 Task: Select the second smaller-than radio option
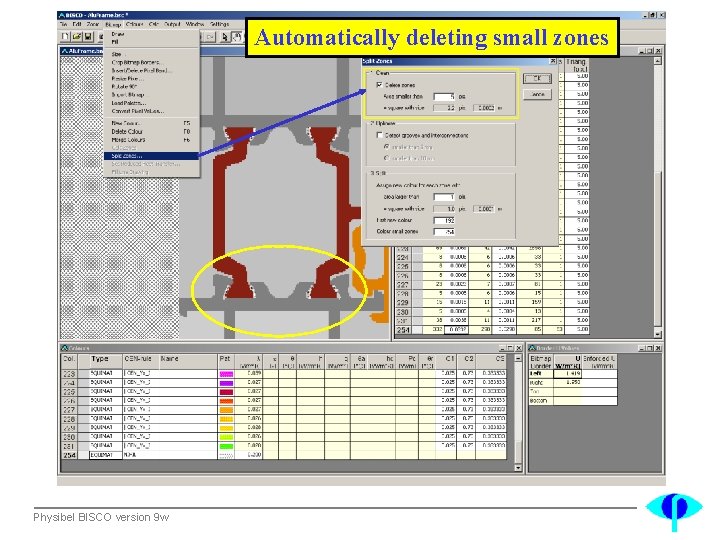click(387, 158)
